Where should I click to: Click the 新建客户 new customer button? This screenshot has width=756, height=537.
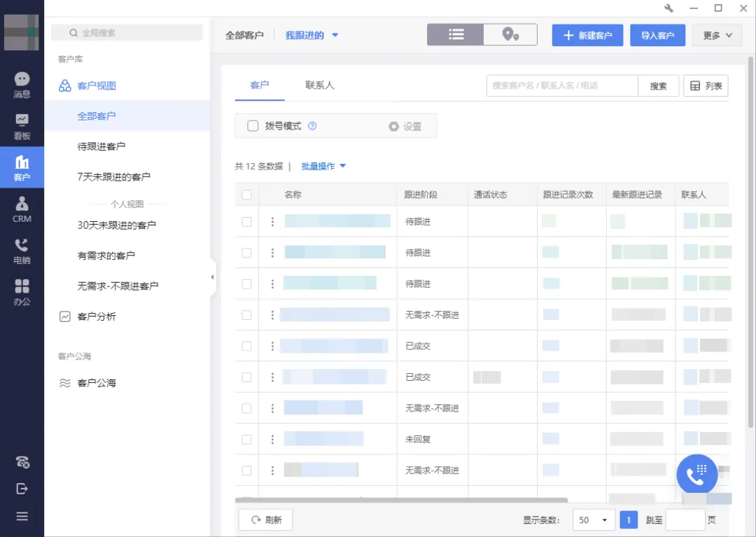point(587,34)
